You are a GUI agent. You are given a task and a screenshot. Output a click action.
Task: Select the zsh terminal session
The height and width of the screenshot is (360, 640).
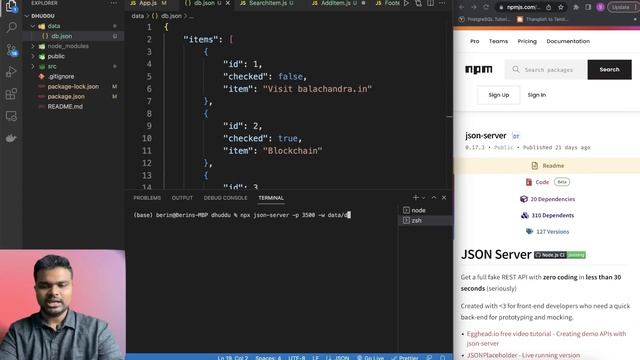tap(425, 220)
